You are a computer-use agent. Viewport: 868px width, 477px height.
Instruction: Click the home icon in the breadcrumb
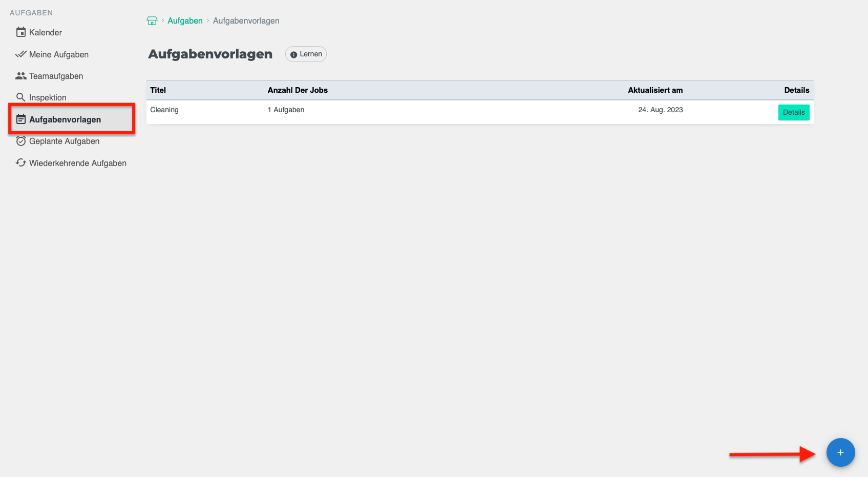(x=152, y=20)
